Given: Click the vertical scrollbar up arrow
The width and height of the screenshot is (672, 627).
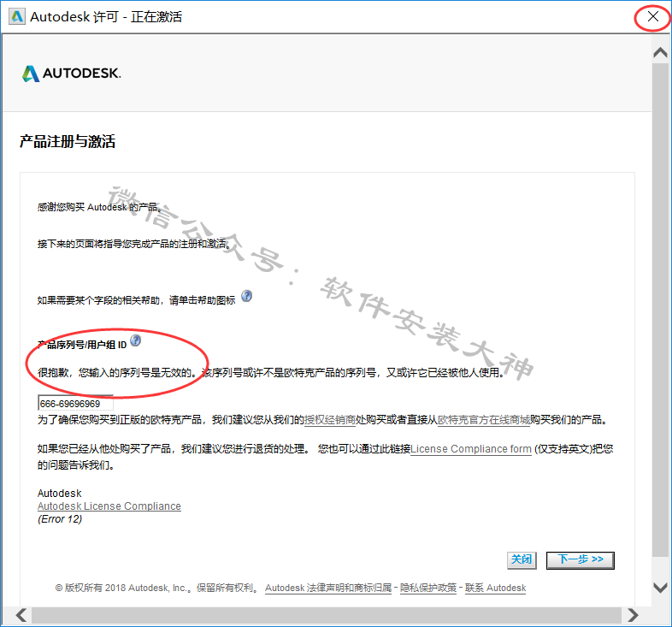Looking at the screenshot, I should click(x=660, y=53).
